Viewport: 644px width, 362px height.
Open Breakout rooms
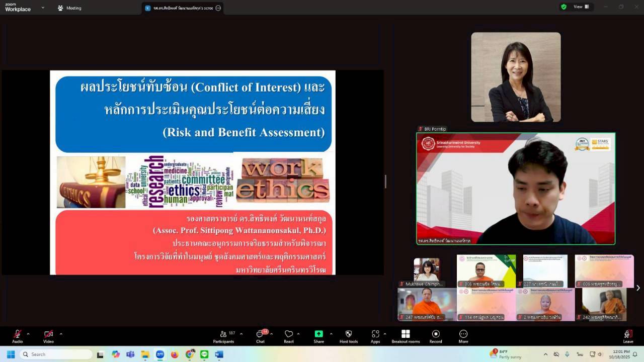[x=406, y=334]
